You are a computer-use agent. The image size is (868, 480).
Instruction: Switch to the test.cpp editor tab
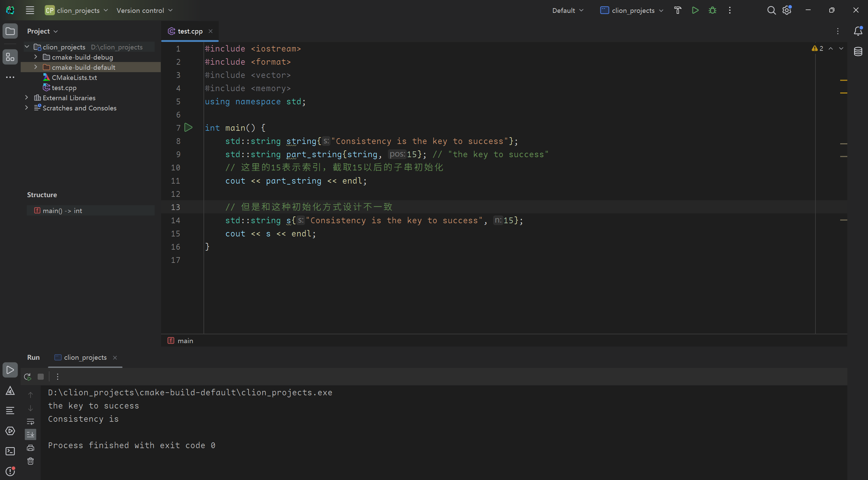190,31
